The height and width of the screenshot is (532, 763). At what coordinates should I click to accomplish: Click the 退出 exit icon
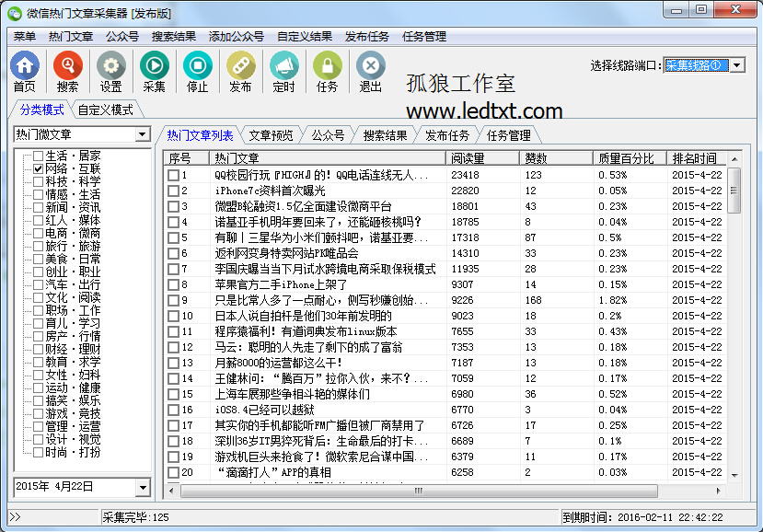pyautogui.click(x=371, y=72)
